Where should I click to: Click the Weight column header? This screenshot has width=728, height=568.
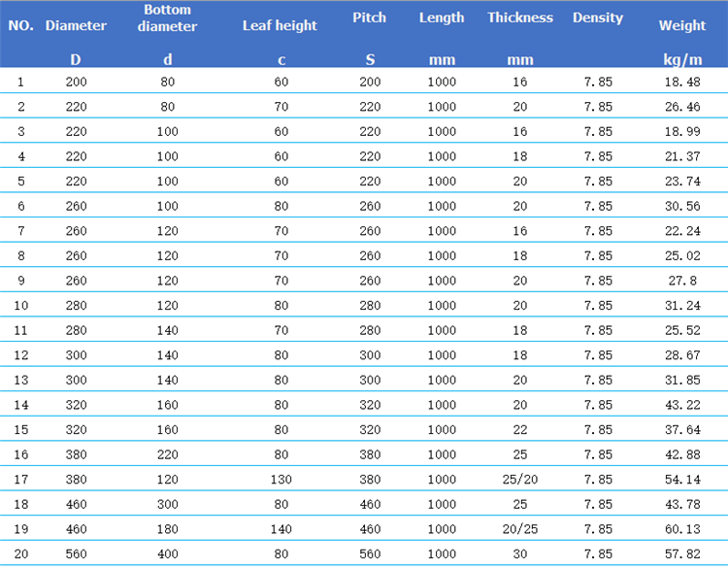pos(682,25)
